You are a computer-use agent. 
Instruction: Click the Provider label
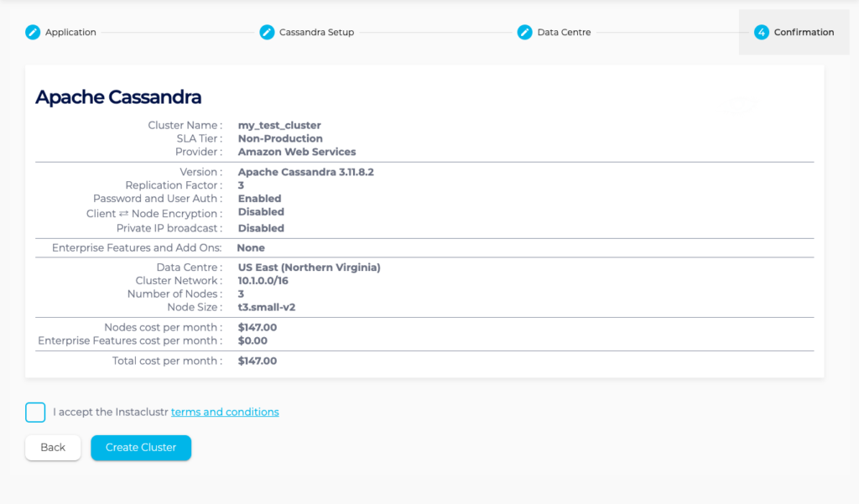(x=199, y=152)
